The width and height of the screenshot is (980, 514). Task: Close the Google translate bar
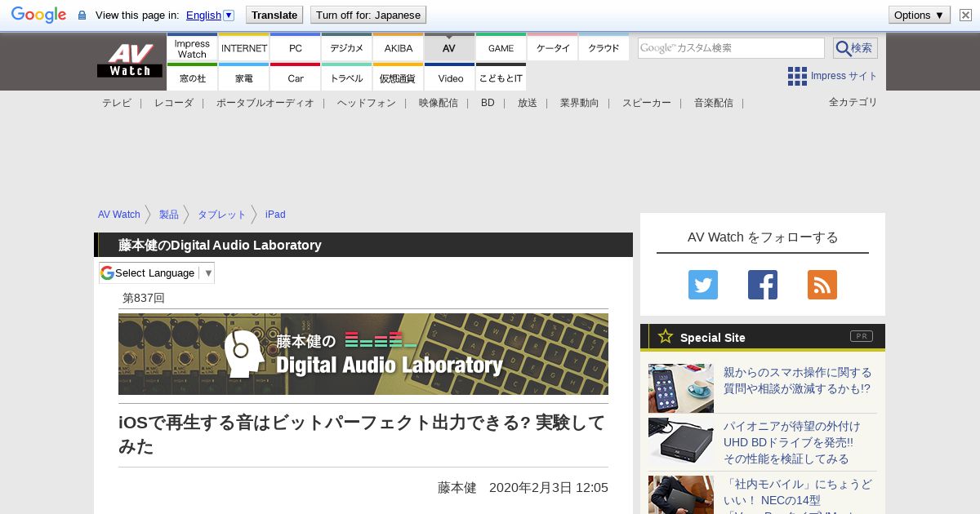965,15
